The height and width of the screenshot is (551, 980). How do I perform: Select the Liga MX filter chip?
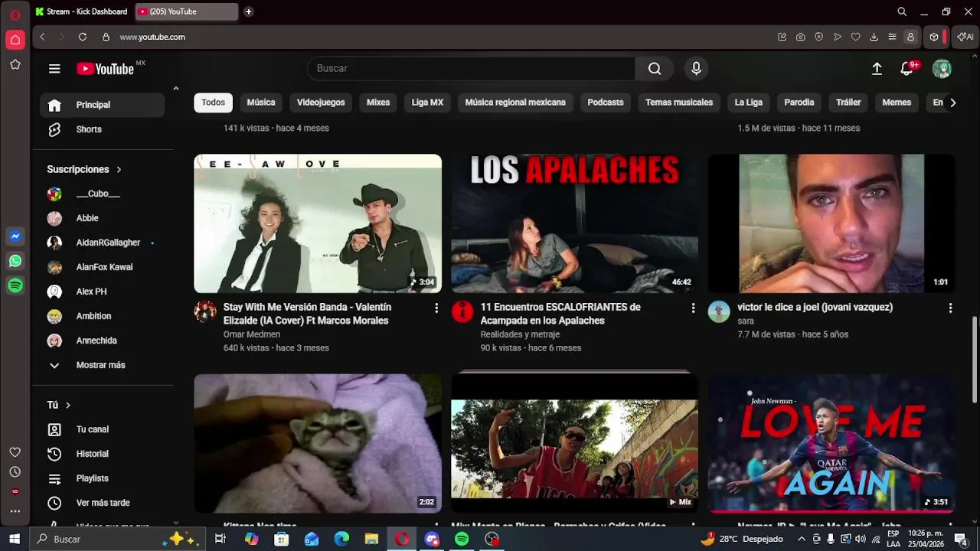pyautogui.click(x=427, y=103)
